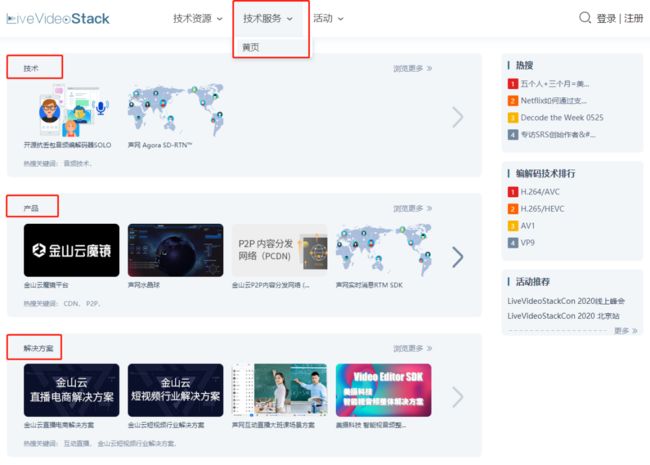Open the 金山云魔镜 product thumbnail
650x465 pixels.
point(72,250)
